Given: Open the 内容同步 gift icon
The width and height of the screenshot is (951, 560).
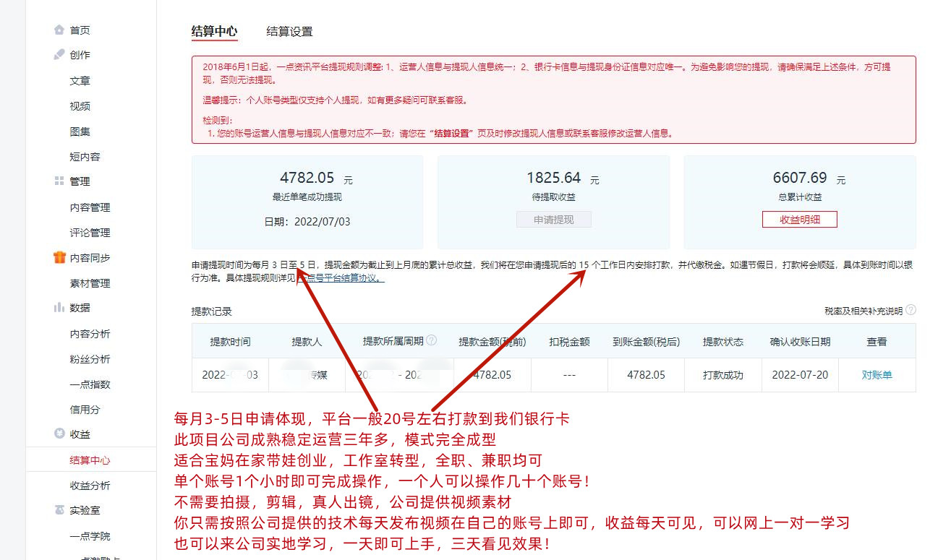Looking at the screenshot, I should click(x=60, y=257).
